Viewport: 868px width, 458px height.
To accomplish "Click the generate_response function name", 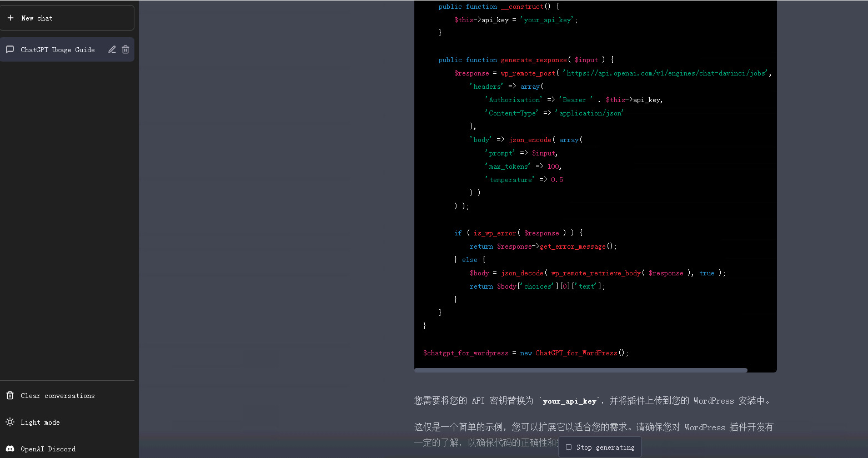I will point(534,59).
